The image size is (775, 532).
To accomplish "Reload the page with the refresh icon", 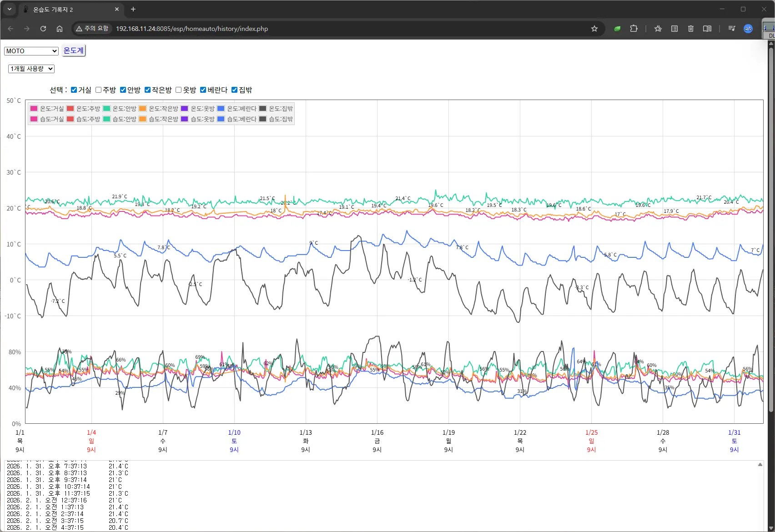I will [x=43, y=29].
